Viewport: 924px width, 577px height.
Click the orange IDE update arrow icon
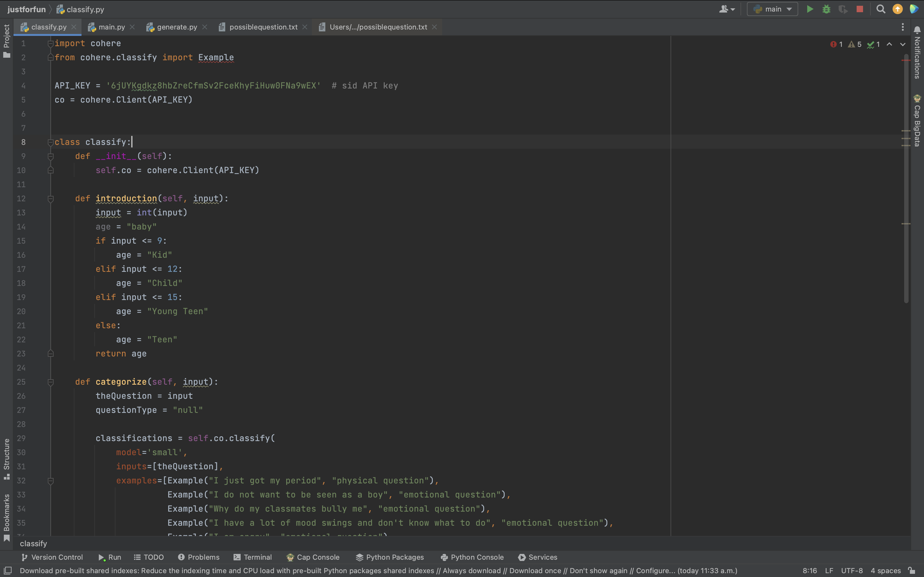click(x=897, y=9)
